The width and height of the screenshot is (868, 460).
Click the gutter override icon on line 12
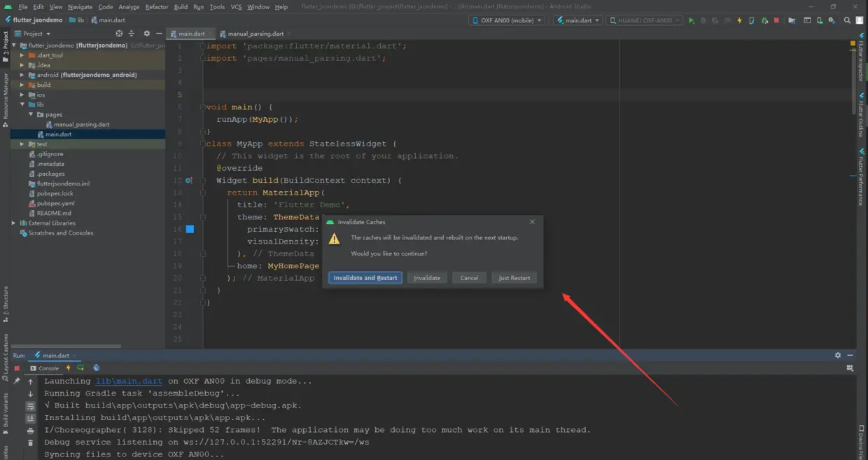pyautogui.click(x=189, y=181)
